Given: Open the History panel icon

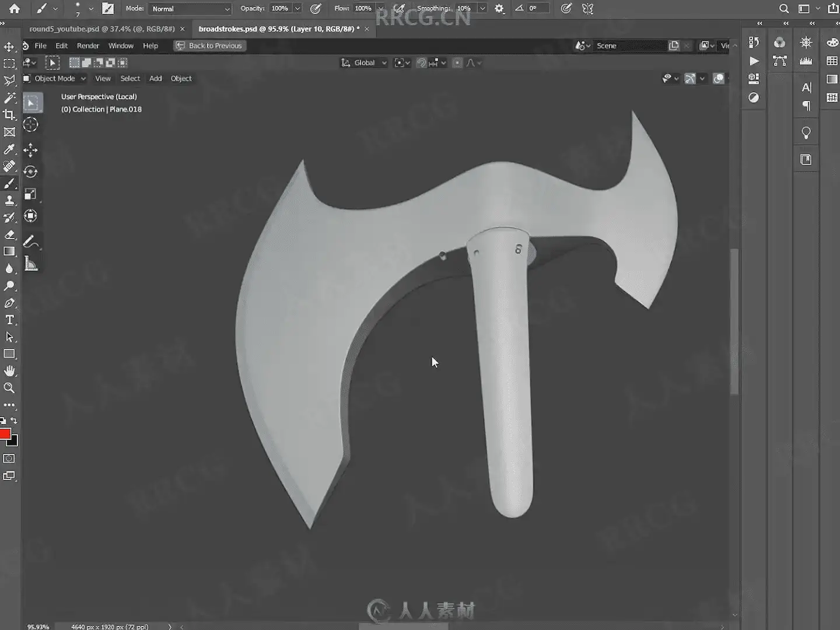Looking at the screenshot, I should pos(754,42).
